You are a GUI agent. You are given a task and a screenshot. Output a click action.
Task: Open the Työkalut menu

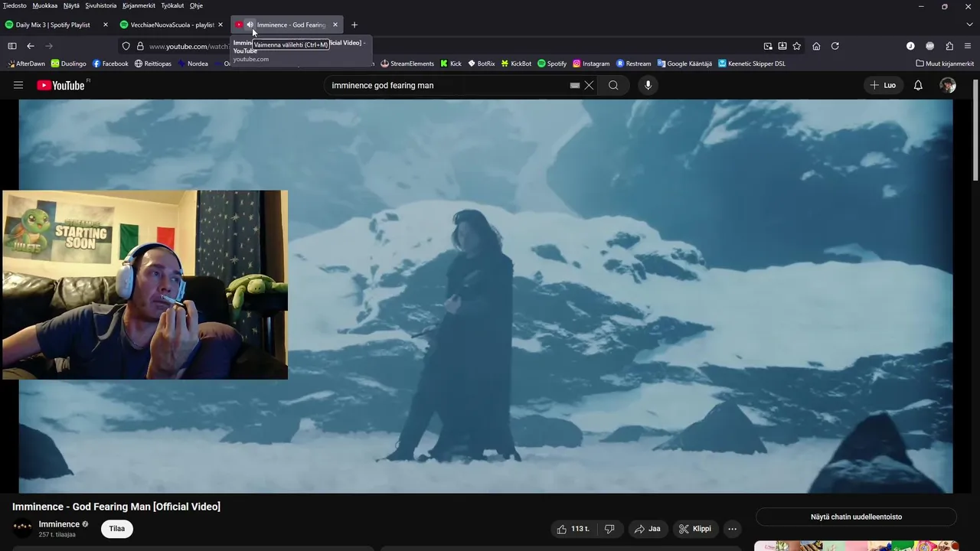pyautogui.click(x=172, y=5)
